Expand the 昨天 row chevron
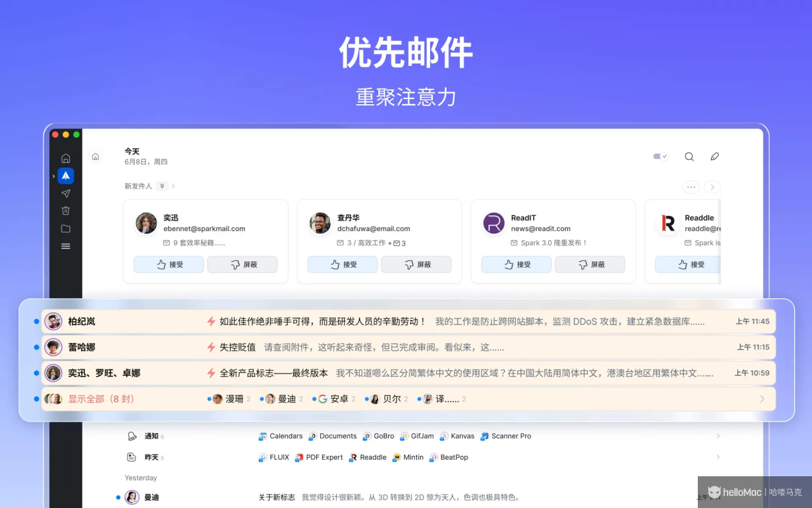 pos(718,457)
